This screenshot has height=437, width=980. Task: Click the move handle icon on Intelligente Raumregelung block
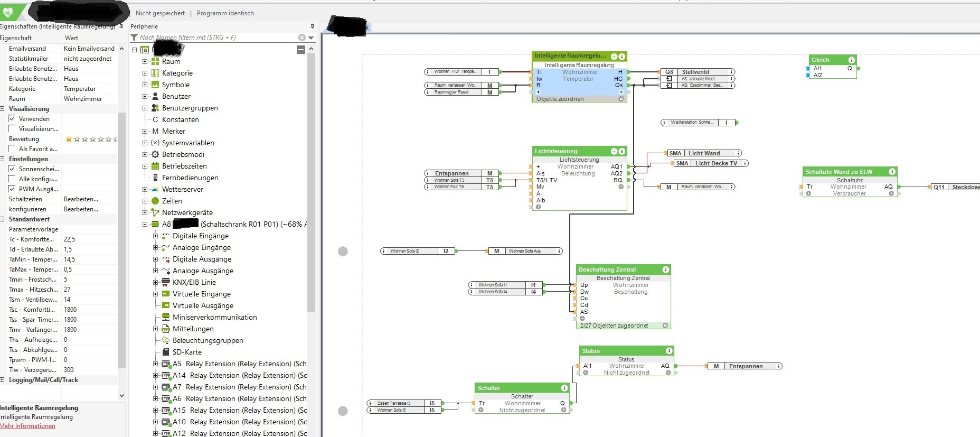pyautogui.click(x=614, y=56)
